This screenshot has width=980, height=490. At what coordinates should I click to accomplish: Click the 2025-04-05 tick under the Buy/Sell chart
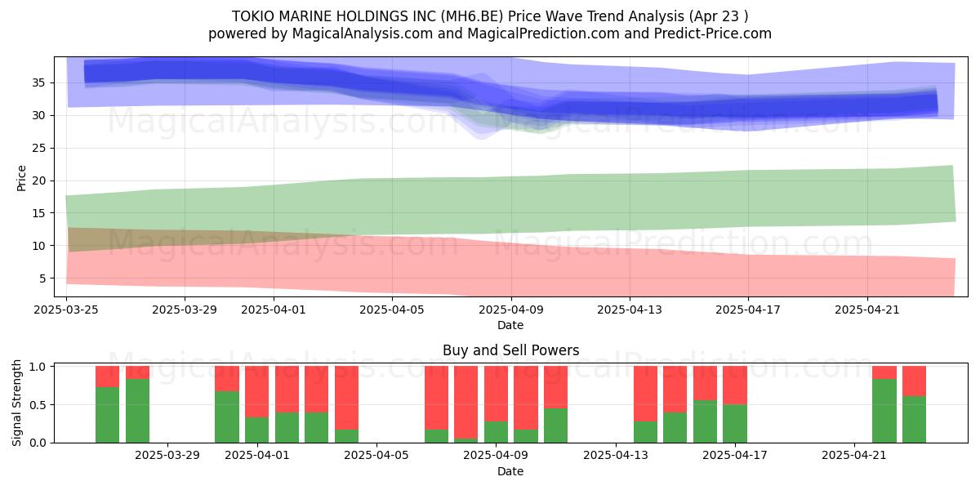tap(376, 456)
